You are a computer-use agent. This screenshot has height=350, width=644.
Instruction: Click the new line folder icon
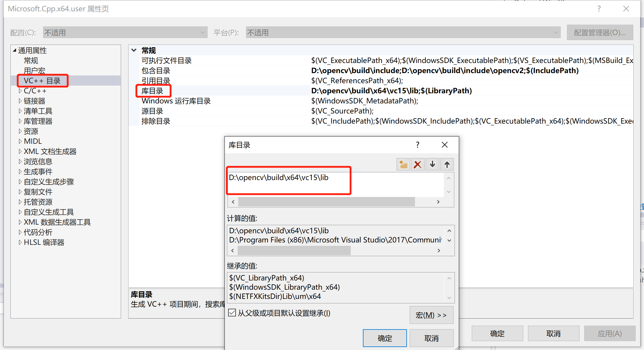[403, 164]
